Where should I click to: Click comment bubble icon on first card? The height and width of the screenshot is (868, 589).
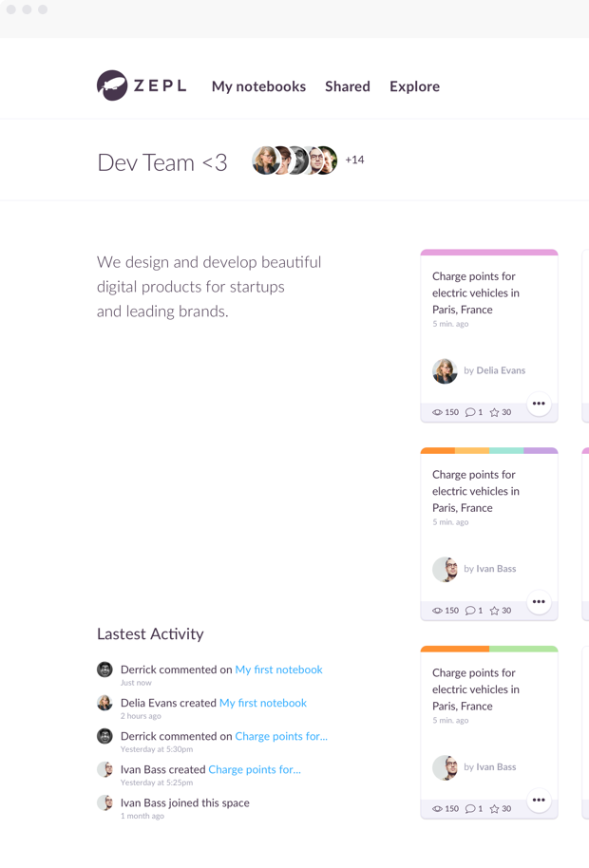point(469,412)
